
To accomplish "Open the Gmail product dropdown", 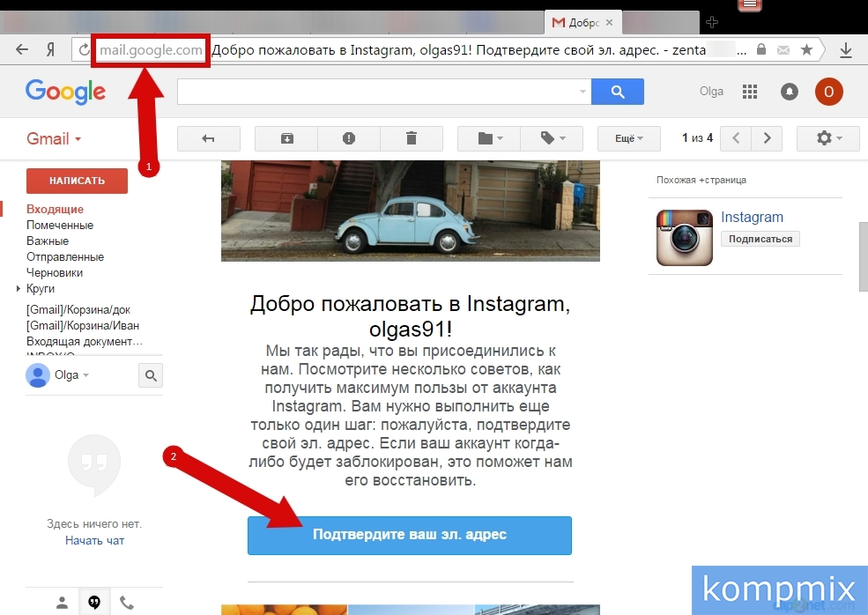I will click(54, 138).
